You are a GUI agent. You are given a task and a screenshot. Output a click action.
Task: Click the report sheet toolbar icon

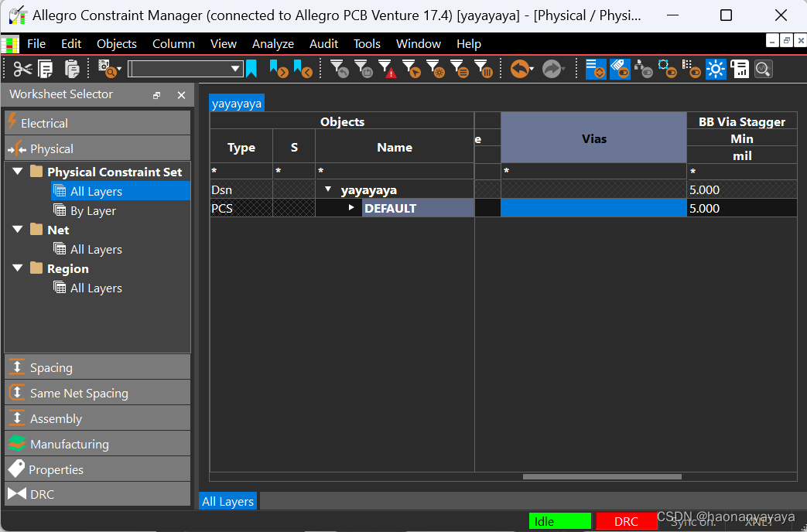740,69
